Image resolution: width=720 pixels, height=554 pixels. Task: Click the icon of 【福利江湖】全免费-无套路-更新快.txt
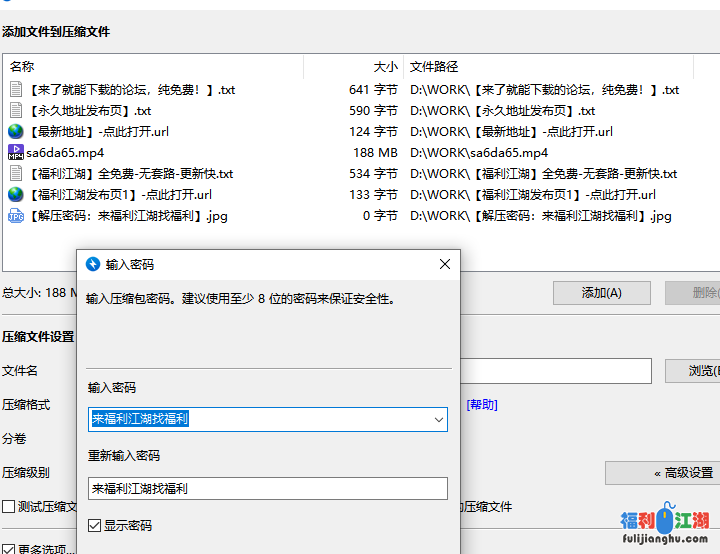(x=16, y=174)
